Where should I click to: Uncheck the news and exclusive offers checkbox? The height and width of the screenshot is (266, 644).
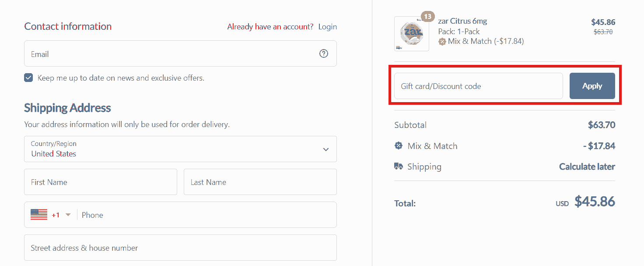coord(28,78)
